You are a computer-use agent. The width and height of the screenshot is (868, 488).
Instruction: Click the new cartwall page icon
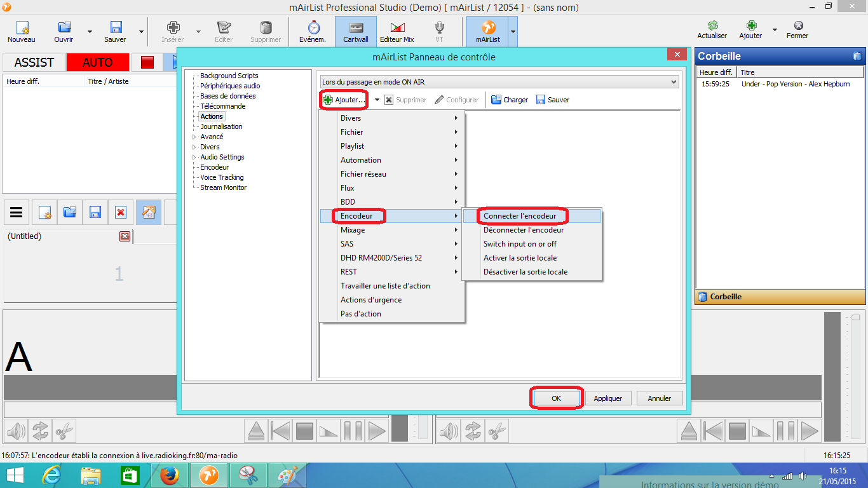(x=44, y=212)
